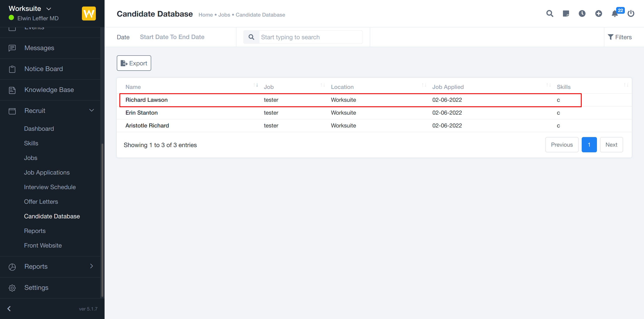Collapse sidebar with bottom-left arrow
This screenshot has height=319, width=644.
point(9,309)
